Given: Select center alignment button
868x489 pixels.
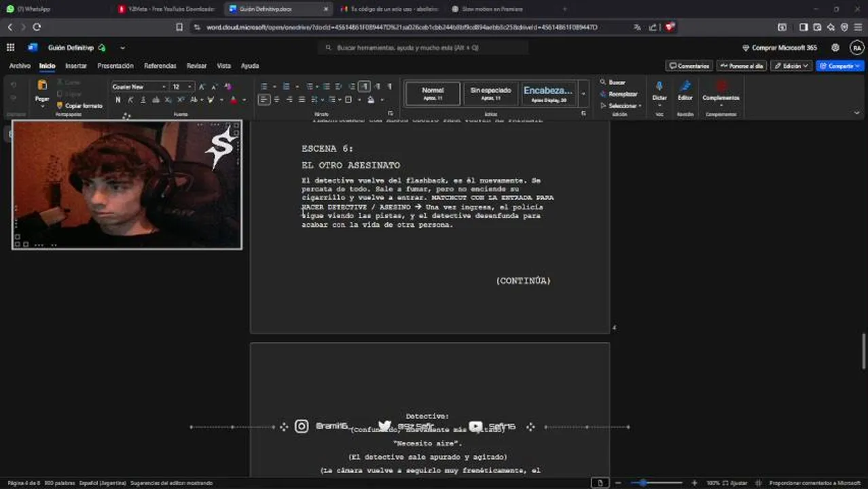Looking at the screenshot, I should pos(277,99).
